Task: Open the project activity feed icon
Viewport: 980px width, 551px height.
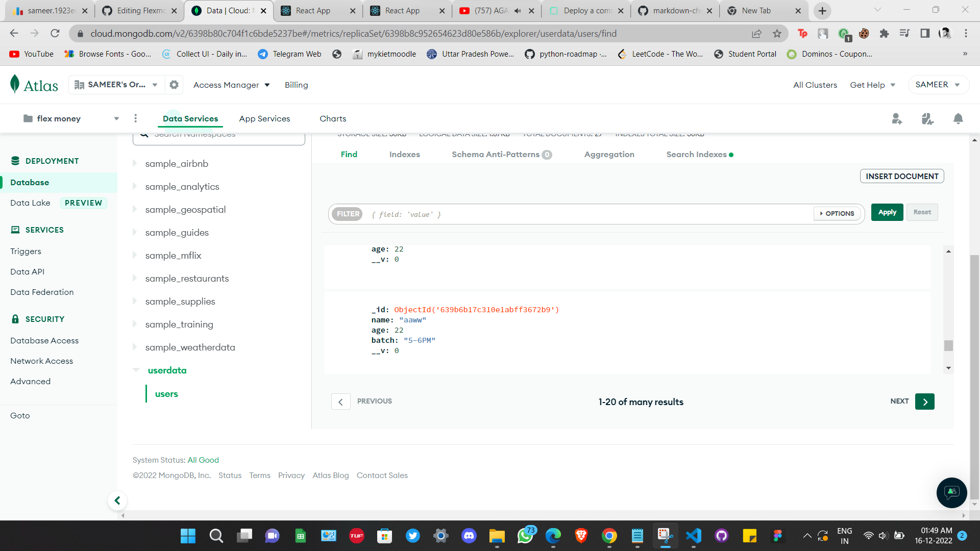Action: click(x=927, y=118)
